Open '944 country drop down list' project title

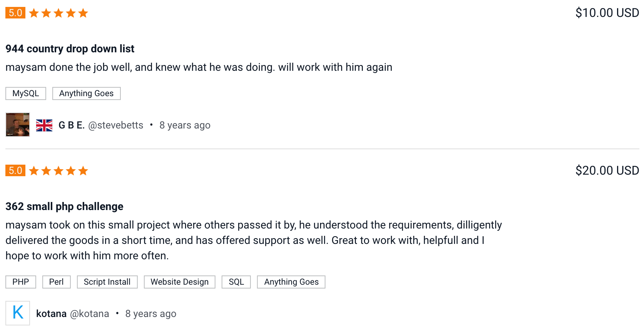pyautogui.click(x=70, y=49)
